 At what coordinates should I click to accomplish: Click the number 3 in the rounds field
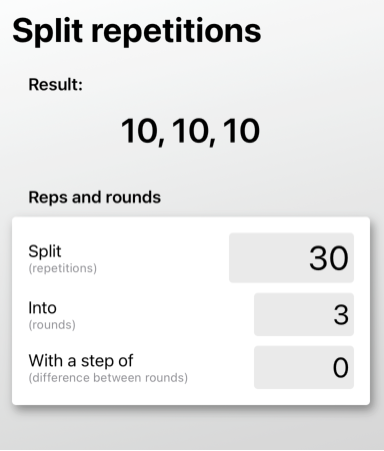click(x=341, y=315)
